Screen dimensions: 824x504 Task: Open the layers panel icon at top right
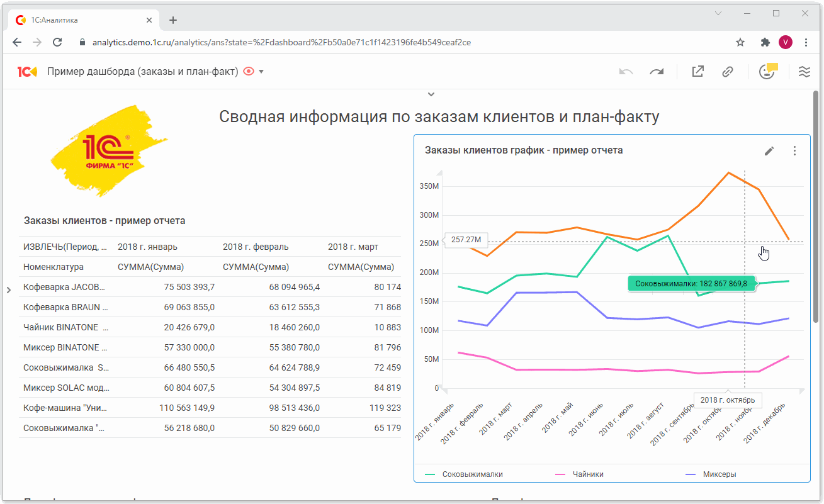click(x=804, y=72)
